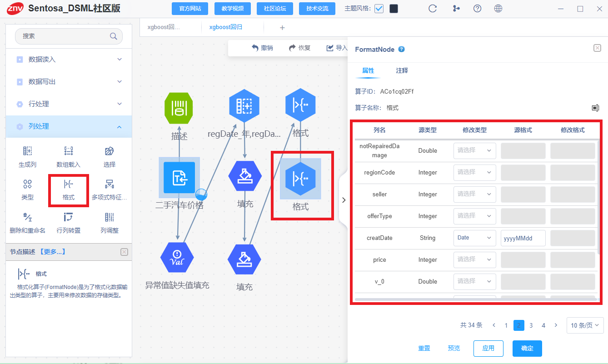
Task: Click the 撤销 undo button
Action: click(x=263, y=48)
